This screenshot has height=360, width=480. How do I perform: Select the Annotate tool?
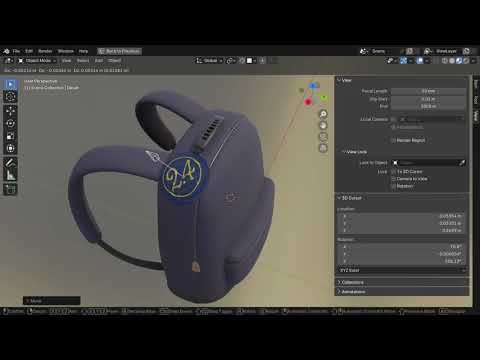coord(10,162)
